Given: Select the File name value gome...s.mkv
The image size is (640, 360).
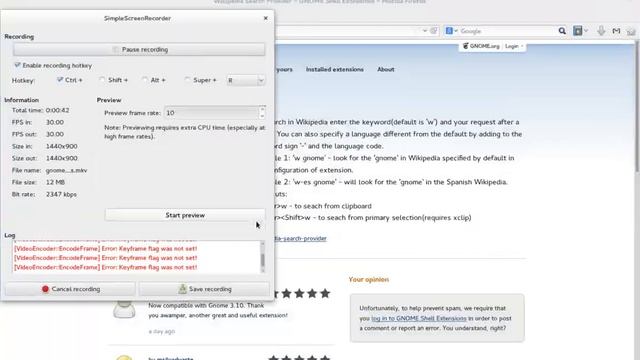Looking at the screenshot, I should click(66, 170).
